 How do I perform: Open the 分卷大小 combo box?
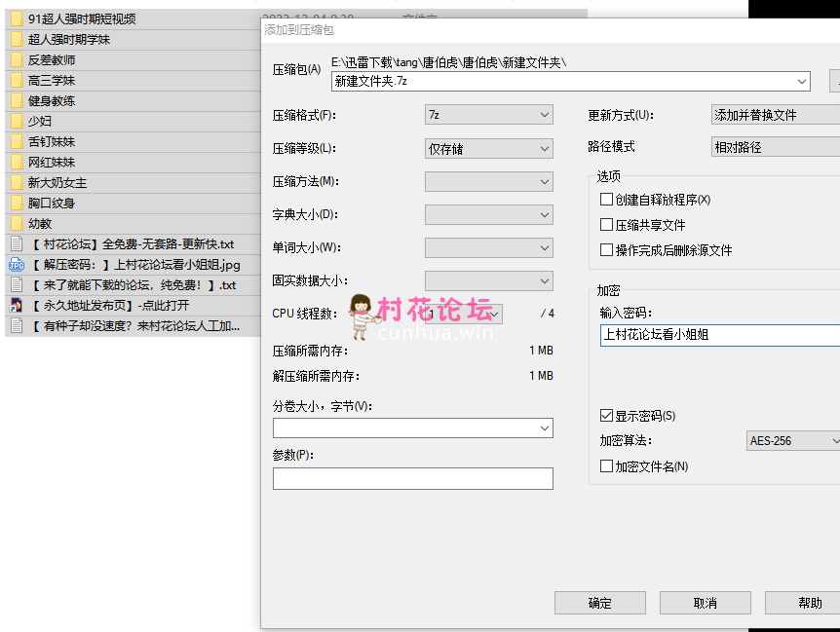click(x=412, y=428)
